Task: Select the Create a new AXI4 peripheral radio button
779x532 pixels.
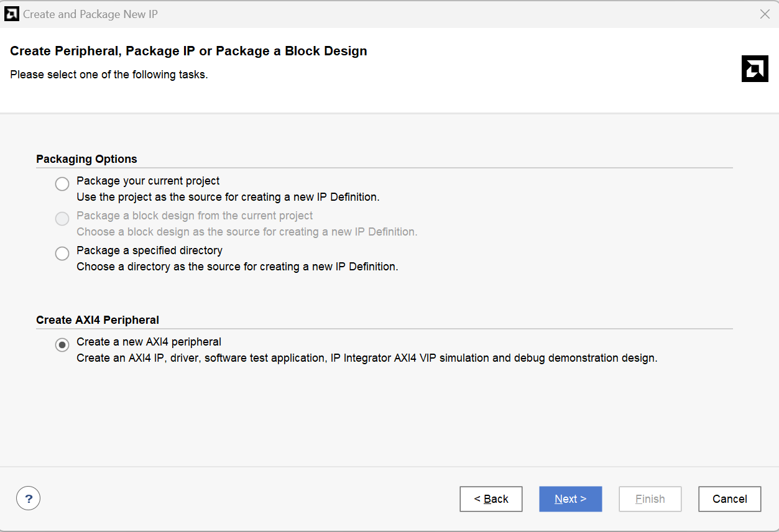Action: [x=62, y=345]
